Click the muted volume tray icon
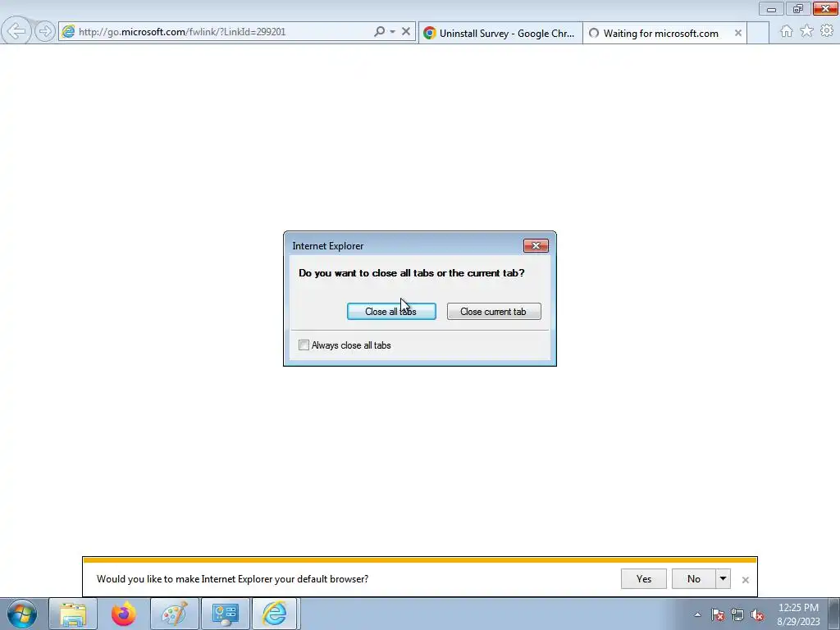The height and width of the screenshot is (630, 840). [757, 614]
